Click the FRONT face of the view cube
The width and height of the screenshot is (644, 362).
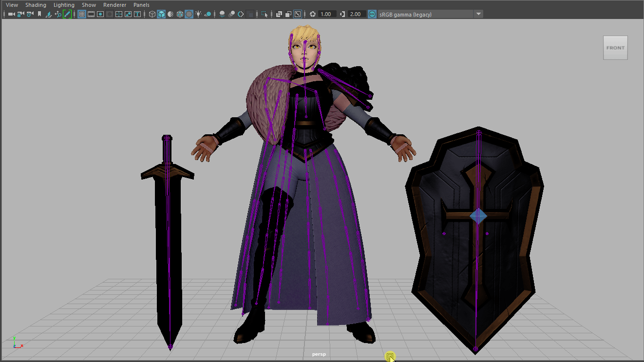coord(615,48)
